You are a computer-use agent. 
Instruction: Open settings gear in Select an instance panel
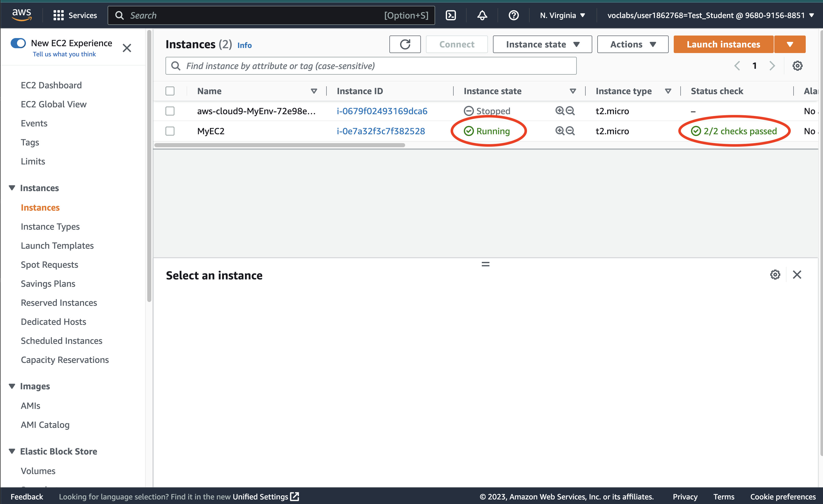775,275
